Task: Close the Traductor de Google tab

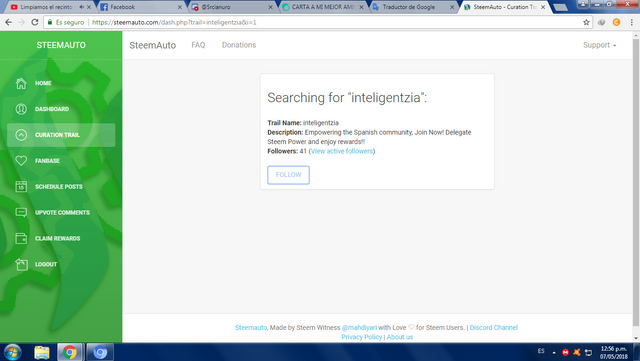Action: point(452,7)
